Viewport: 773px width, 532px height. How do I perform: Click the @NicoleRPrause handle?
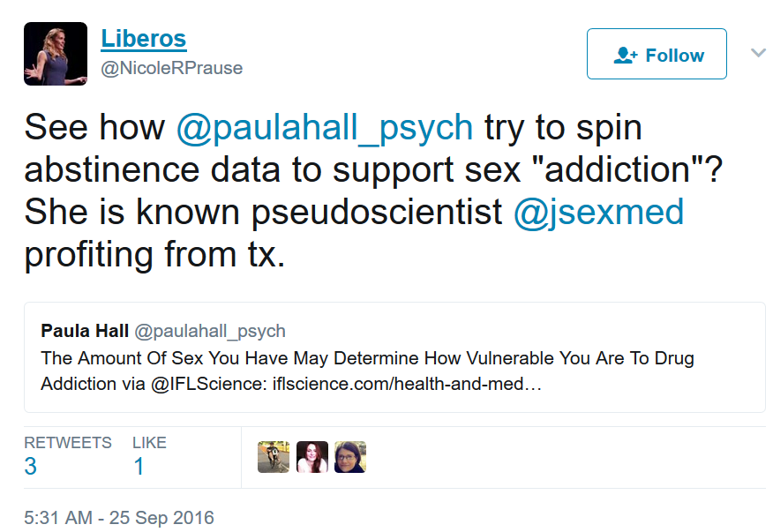click(171, 69)
